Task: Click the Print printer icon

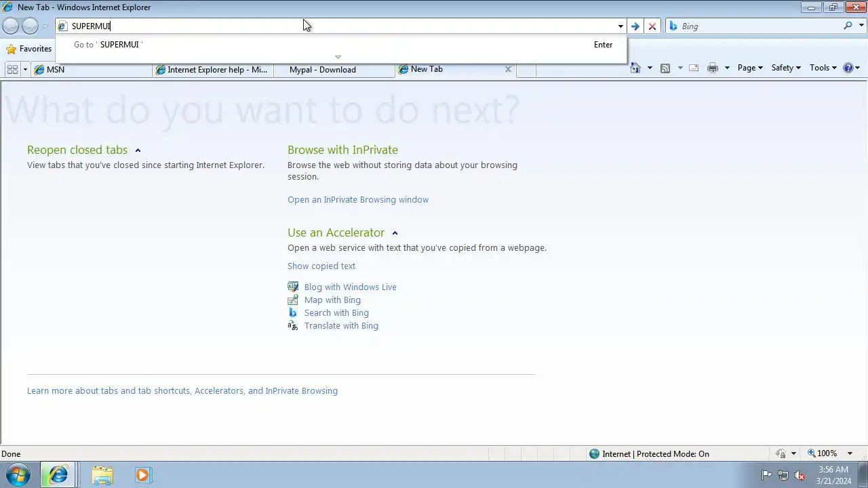Action: (x=712, y=68)
